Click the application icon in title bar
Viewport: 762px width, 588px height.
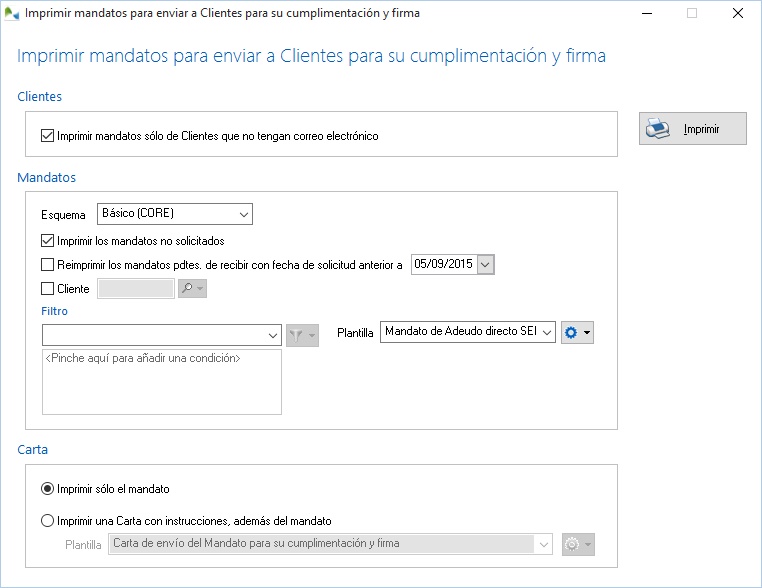pos(11,14)
